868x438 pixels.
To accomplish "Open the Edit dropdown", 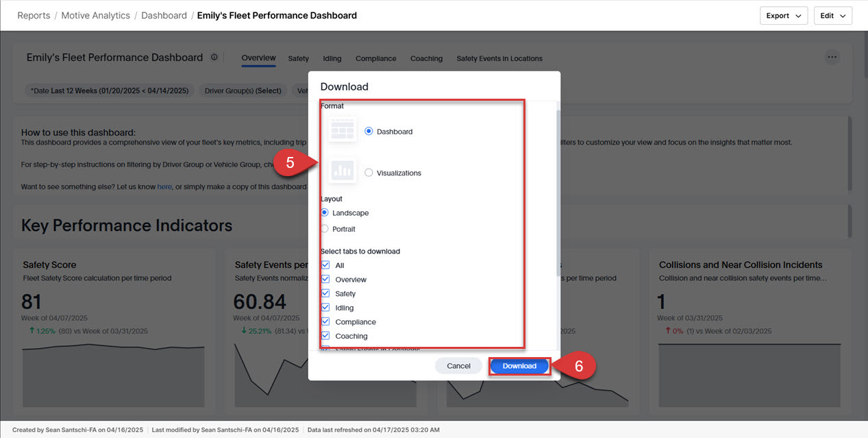I will point(832,16).
